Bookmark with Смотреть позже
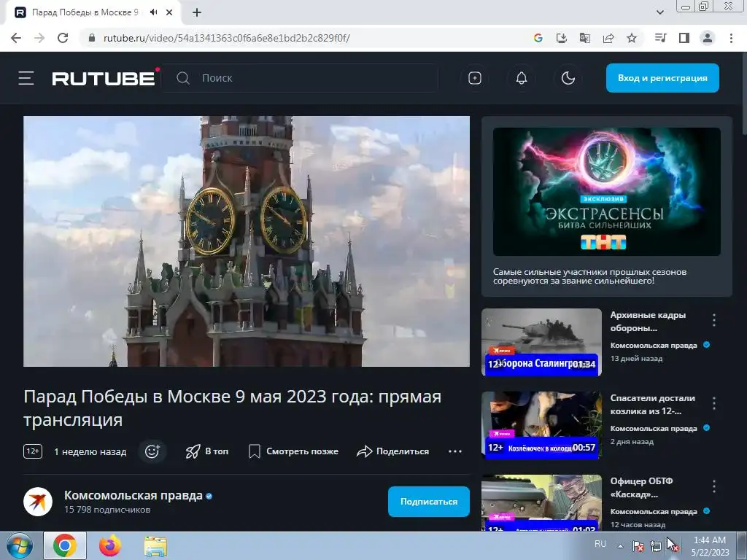The width and height of the screenshot is (747, 560). [293, 451]
